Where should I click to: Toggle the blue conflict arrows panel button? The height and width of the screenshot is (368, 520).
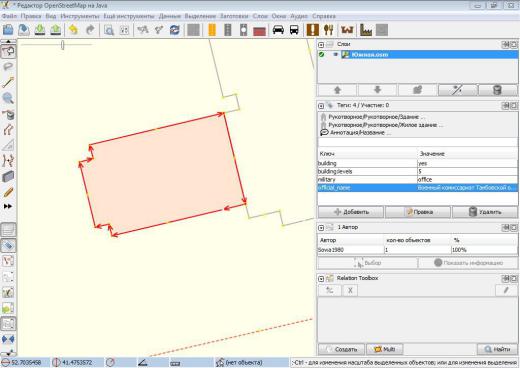point(8,339)
